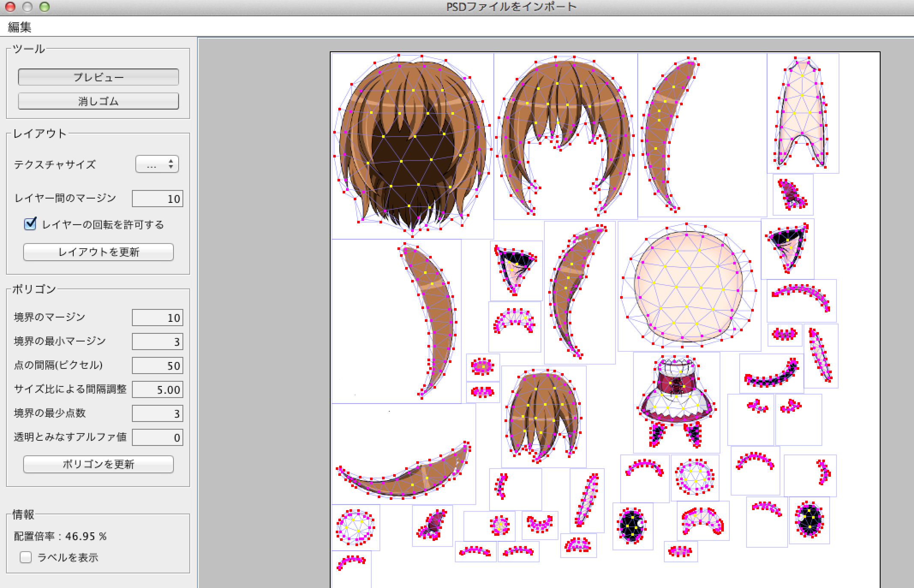Select the pale neck-shaped skin texture
914x588 pixels.
803,113
